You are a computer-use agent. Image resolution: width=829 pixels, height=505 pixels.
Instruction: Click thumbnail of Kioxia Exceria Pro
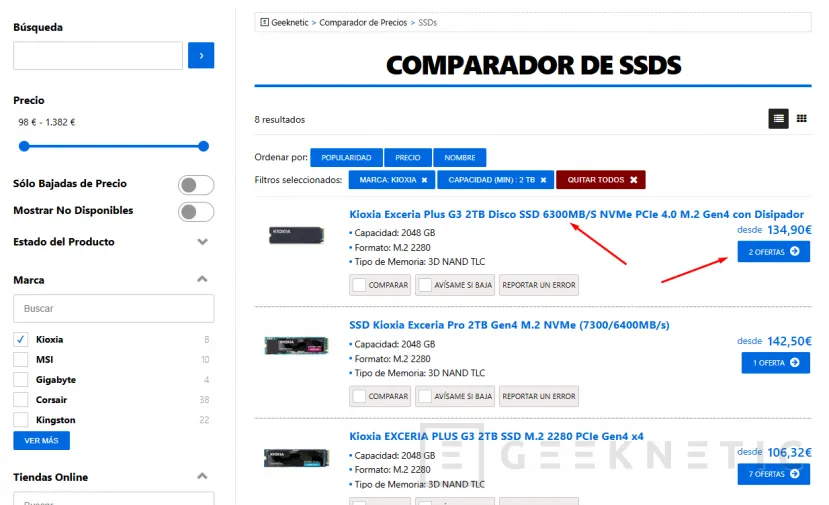(296, 346)
